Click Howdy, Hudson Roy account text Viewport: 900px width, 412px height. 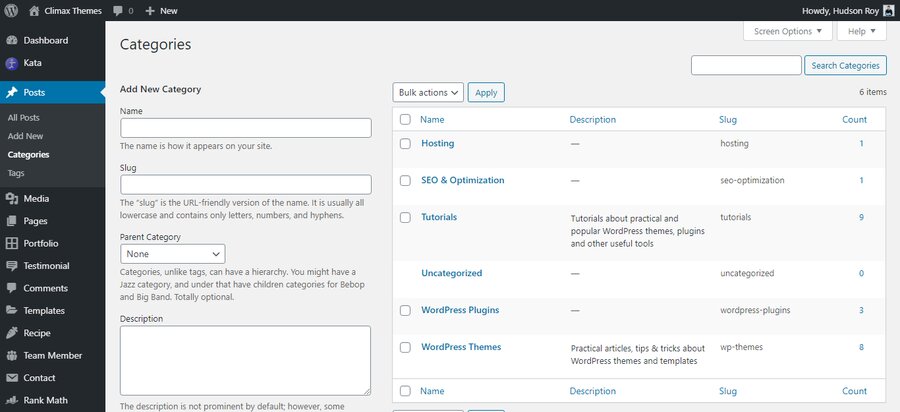(x=839, y=11)
